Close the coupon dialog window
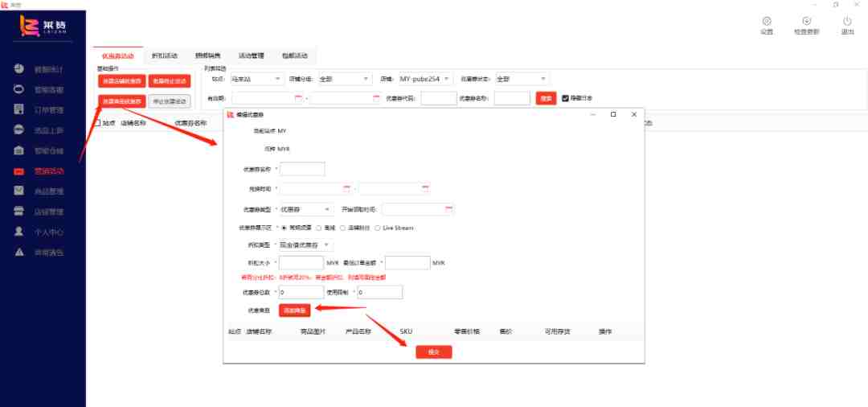This screenshot has width=868, height=407. click(x=634, y=114)
